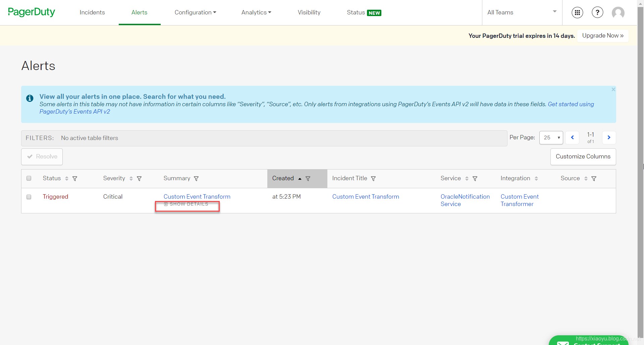Open the Severity column filter icon
This screenshot has width=644, height=345.
pos(139,179)
